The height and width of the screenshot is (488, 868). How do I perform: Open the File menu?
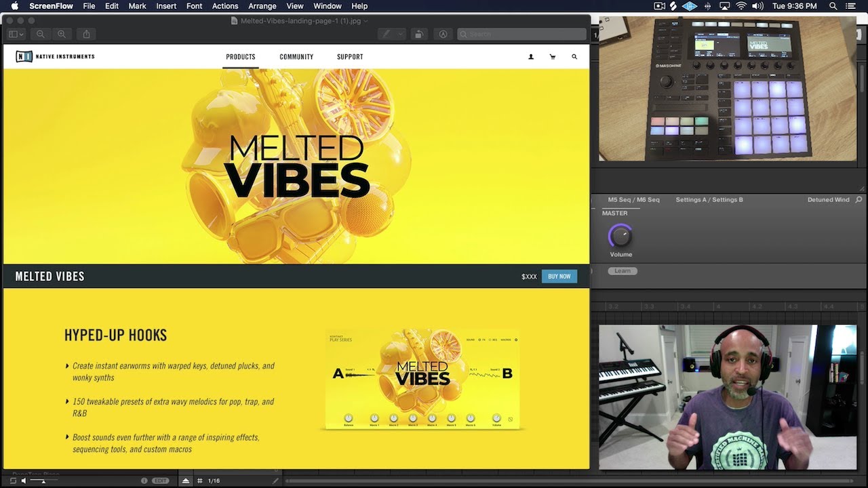tap(89, 6)
